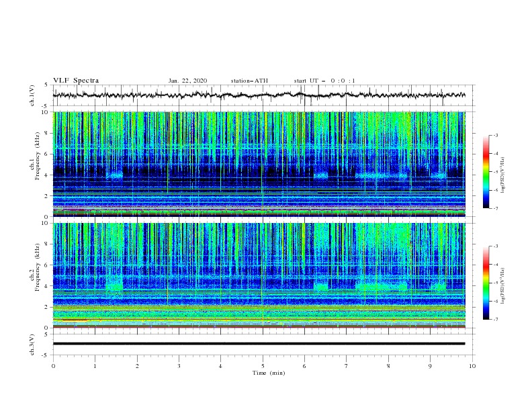Click the "ch.3(V)" axis label
This screenshot has width=532, height=411.
pos(32,345)
